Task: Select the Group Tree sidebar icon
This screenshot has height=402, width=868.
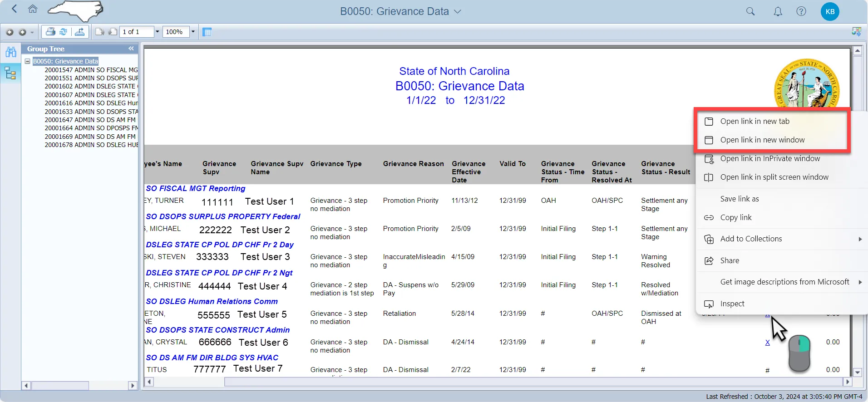Action: [x=11, y=73]
